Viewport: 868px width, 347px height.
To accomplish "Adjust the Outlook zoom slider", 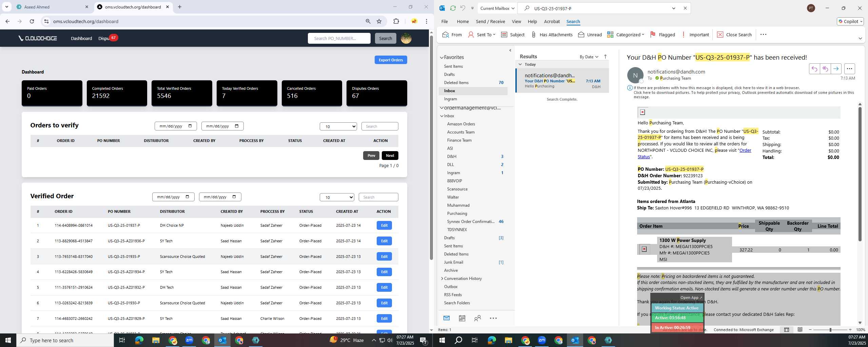I will click(830, 330).
